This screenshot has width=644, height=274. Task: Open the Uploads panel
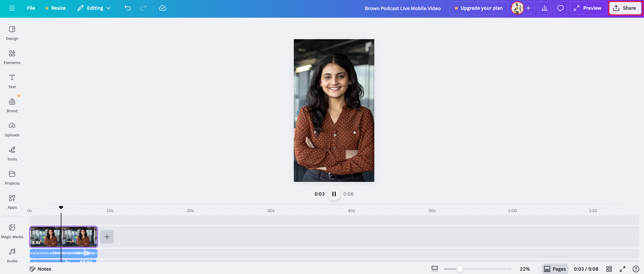tap(12, 130)
